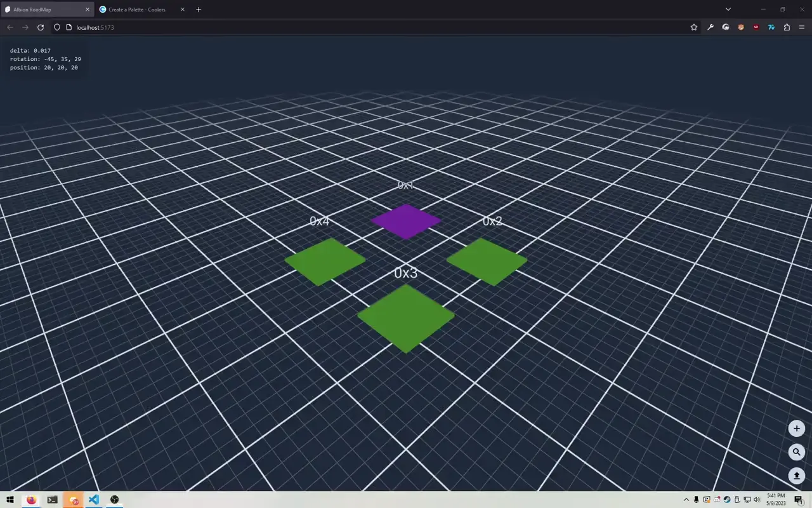Image resolution: width=812 pixels, height=508 pixels.
Task: Click the plus add button in corner
Action: point(796,429)
